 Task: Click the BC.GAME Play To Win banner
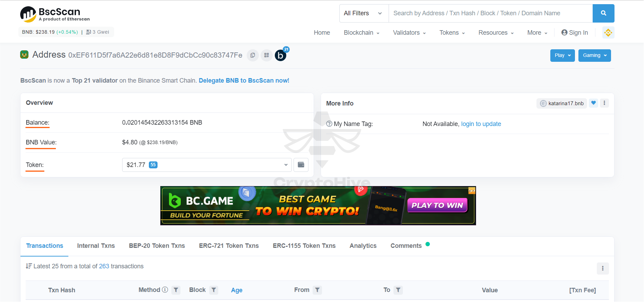[x=318, y=206]
